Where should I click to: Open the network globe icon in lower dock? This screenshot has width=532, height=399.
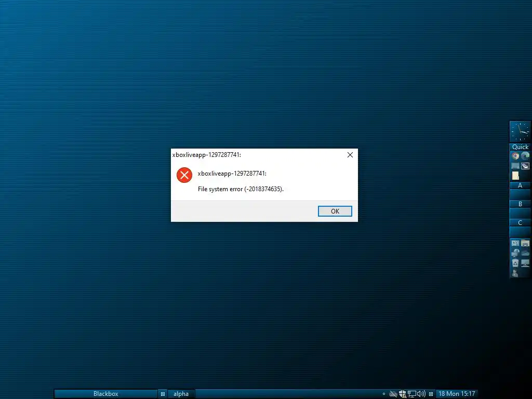pos(515,253)
